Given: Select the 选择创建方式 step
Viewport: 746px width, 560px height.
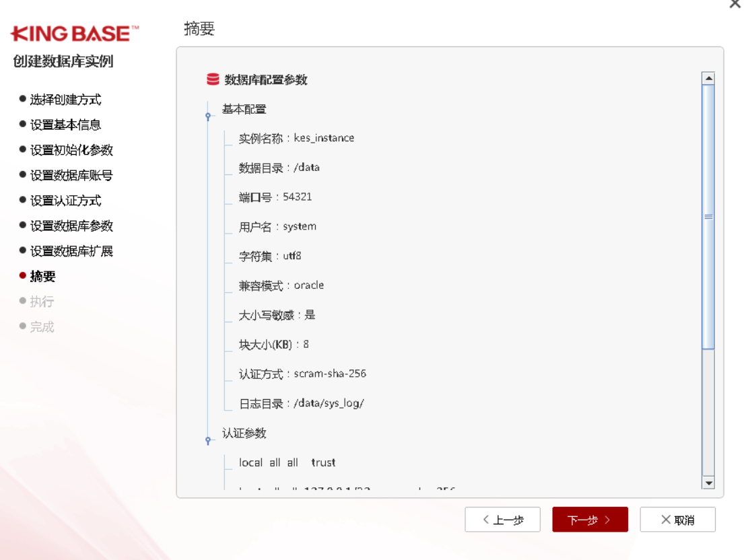Looking at the screenshot, I should (x=65, y=100).
